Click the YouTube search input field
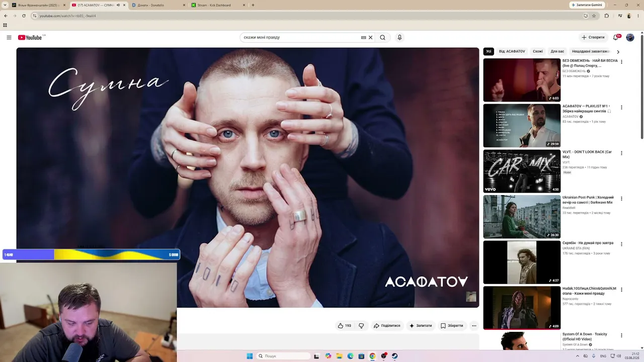 (300, 37)
